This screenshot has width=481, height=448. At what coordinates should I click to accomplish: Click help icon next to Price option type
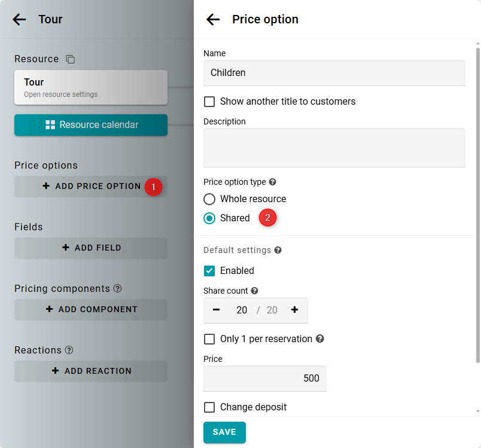pyautogui.click(x=273, y=182)
